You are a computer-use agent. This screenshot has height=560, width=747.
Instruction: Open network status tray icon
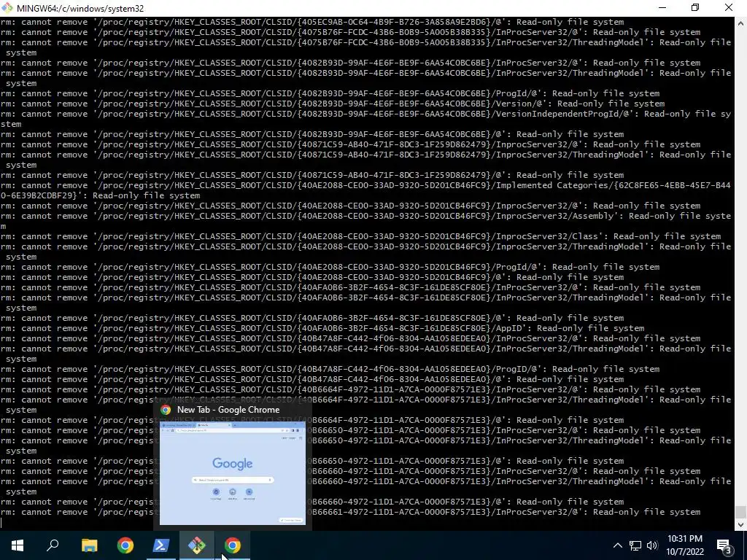pos(635,545)
